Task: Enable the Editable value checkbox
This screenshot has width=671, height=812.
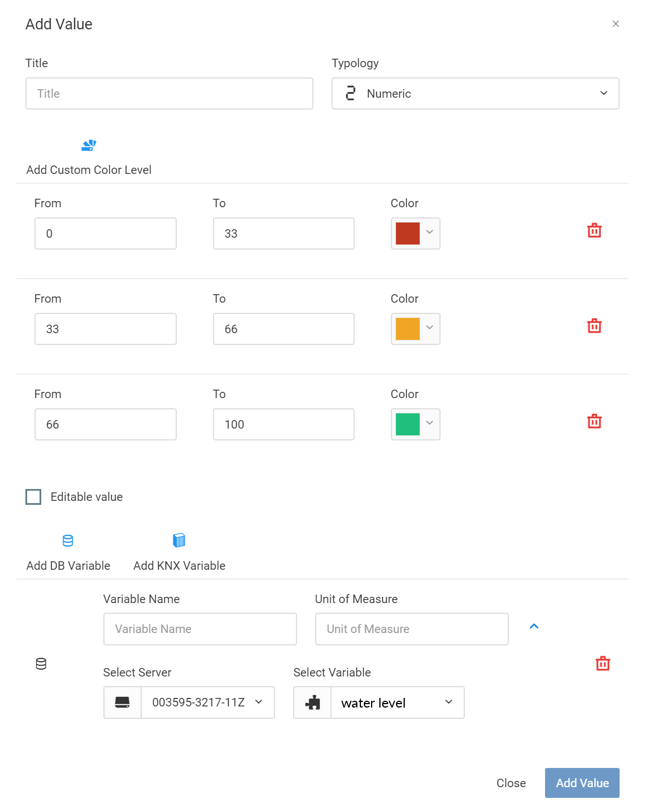Action: click(x=33, y=497)
